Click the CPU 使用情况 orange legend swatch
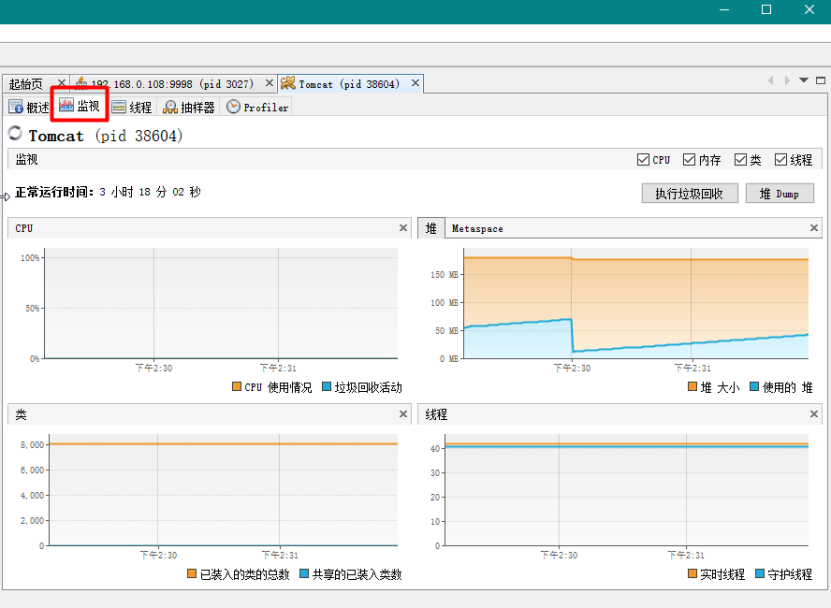 click(x=237, y=387)
